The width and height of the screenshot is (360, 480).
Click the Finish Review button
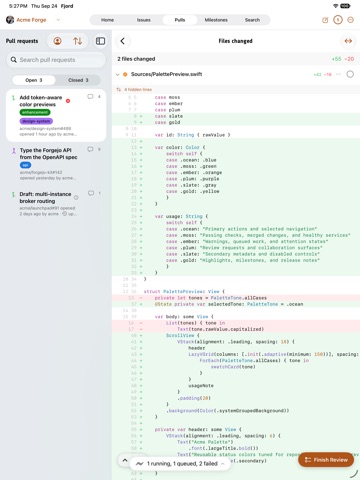(x=326, y=460)
